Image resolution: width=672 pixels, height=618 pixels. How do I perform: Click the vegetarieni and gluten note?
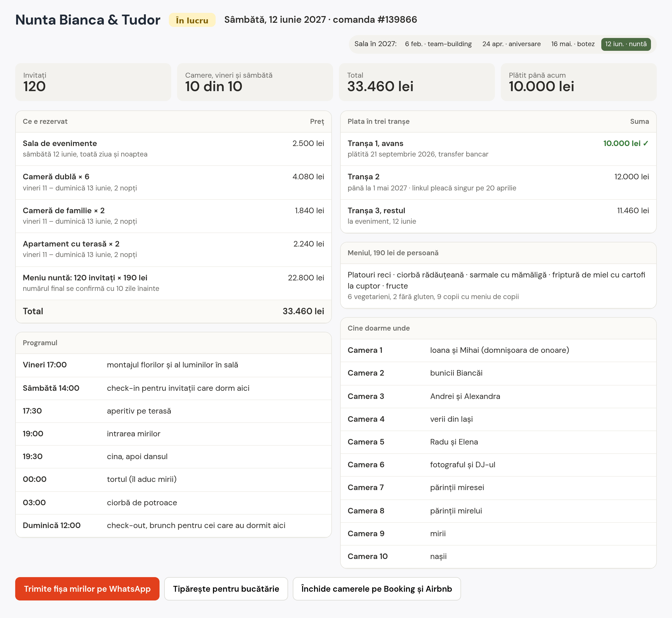(433, 297)
